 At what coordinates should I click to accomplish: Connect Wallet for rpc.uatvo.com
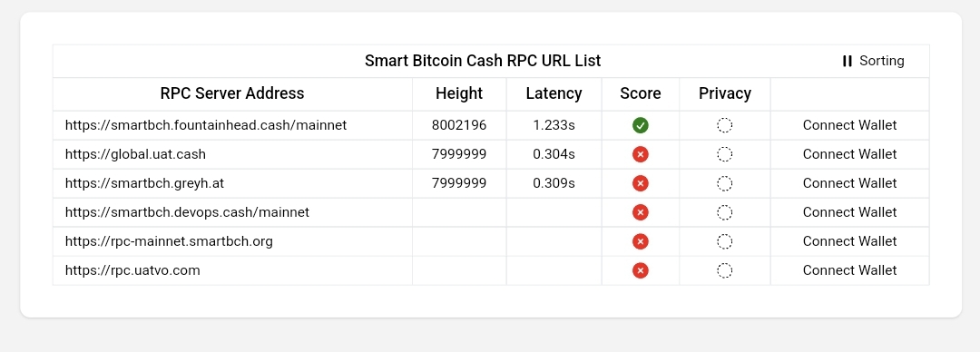(849, 270)
